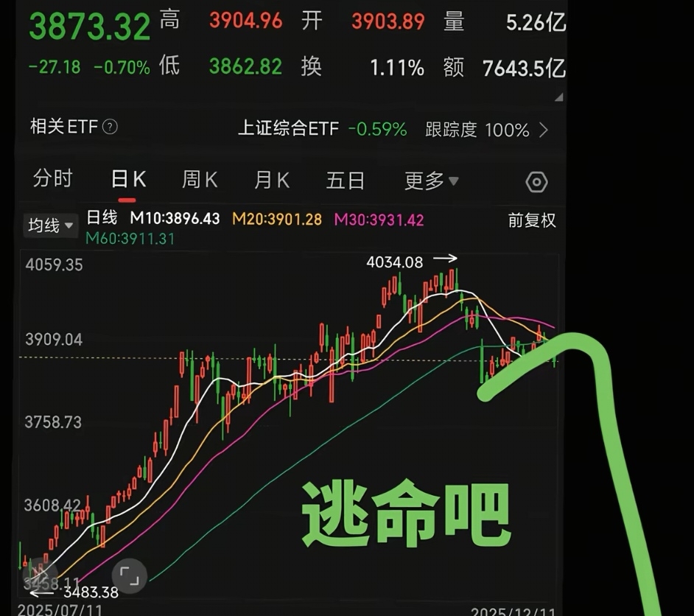This screenshot has width=694, height=616.
Task: Select the 日K tab
Action: pos(128,179)
